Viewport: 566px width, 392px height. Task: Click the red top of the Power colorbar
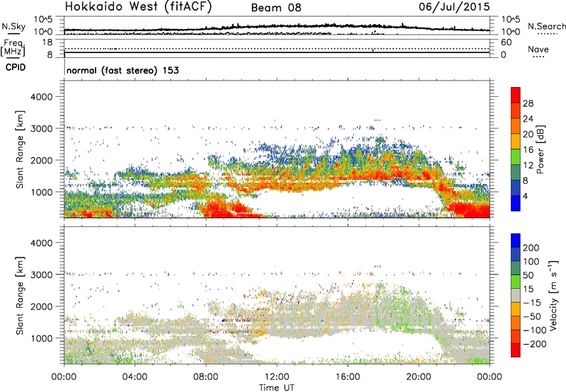pos(516,95)
